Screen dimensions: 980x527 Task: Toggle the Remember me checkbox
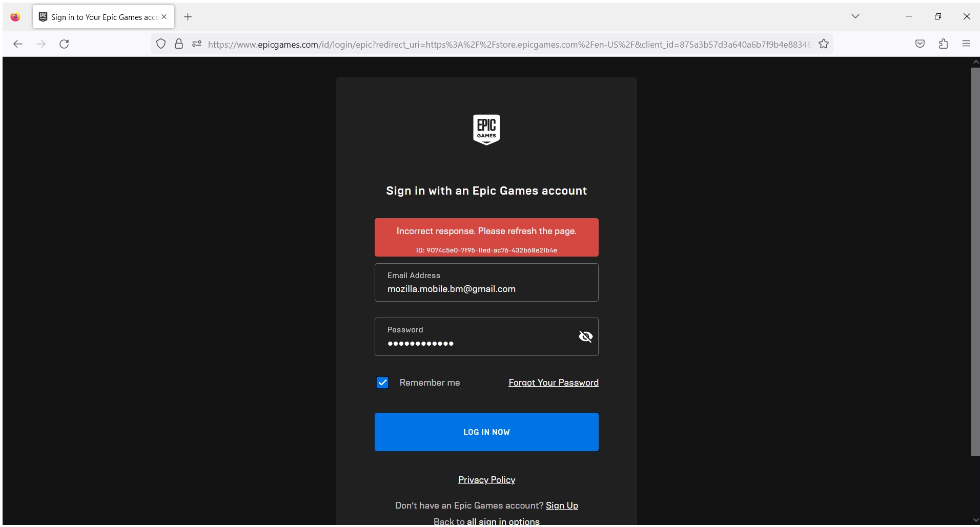[382, 383]
